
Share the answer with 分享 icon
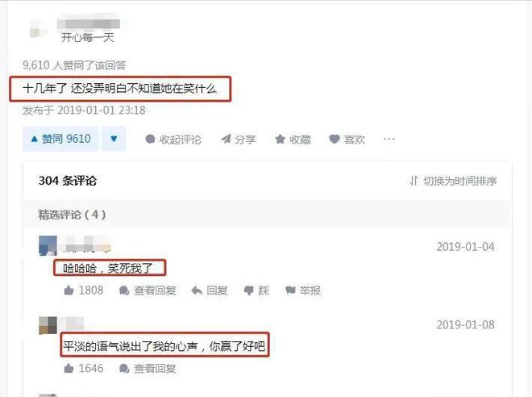click(x=238, y=140)
